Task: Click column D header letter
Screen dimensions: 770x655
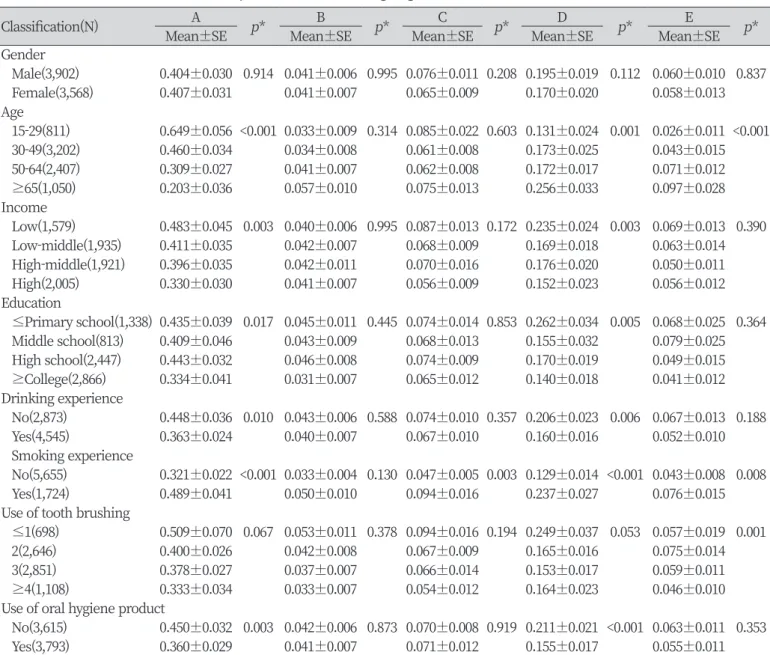Action: [562, 18]
